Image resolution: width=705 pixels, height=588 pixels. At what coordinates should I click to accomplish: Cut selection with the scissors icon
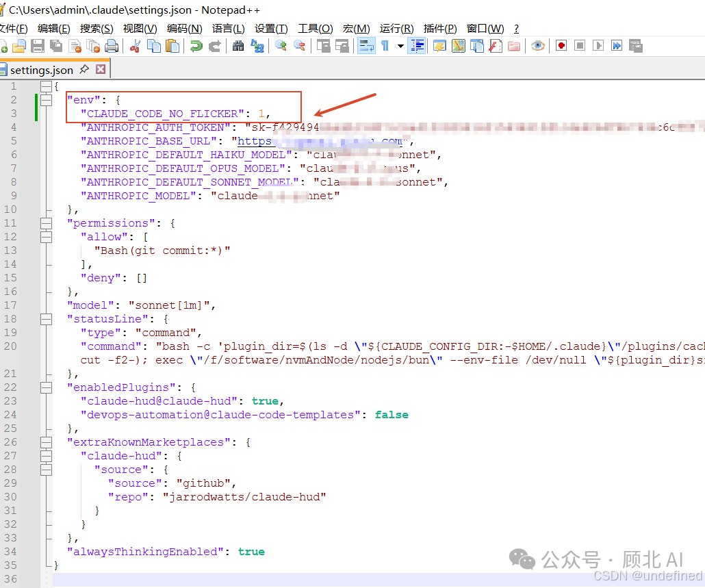[x=135, y=46]
